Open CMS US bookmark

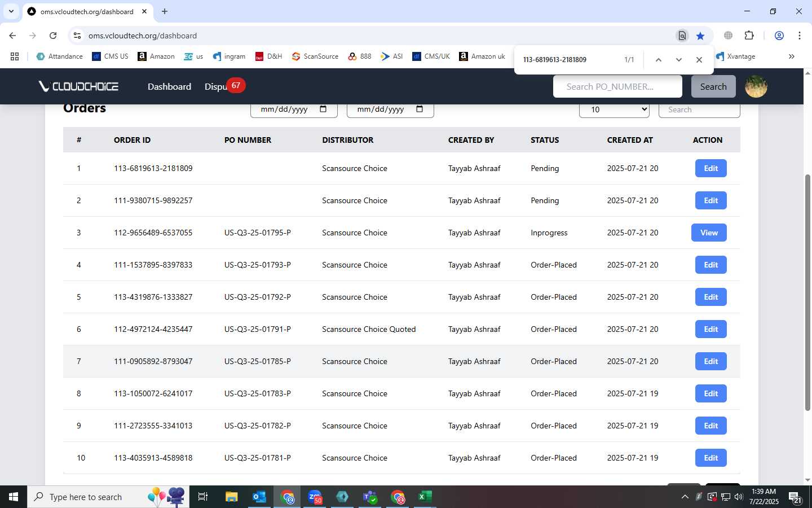pos(110,56)
